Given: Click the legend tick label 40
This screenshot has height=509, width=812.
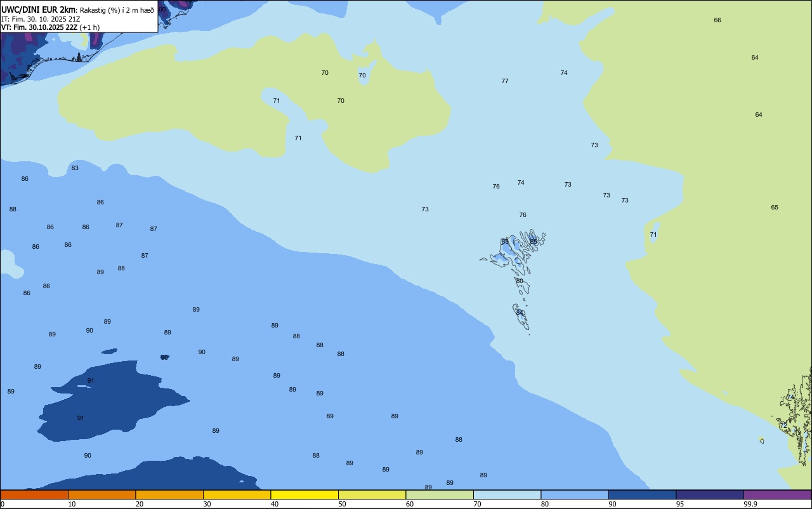Looking at the screenshot, I should [x=275, y=504].
